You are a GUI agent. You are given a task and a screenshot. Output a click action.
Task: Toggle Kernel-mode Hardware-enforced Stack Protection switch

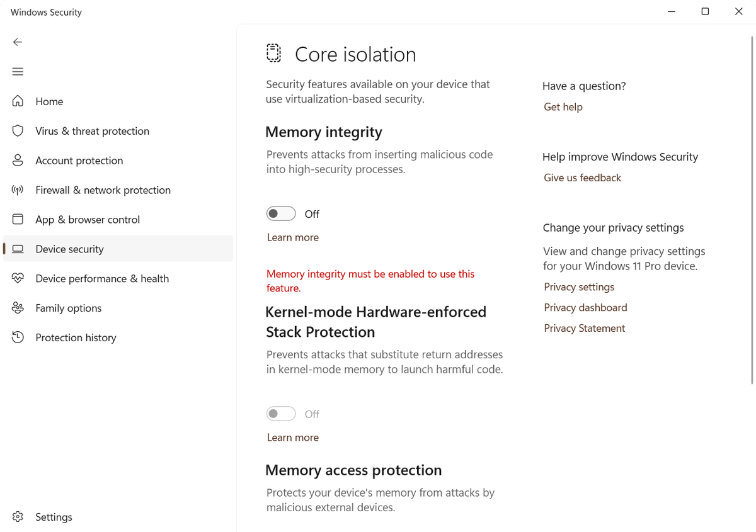[x=281, y=414]
